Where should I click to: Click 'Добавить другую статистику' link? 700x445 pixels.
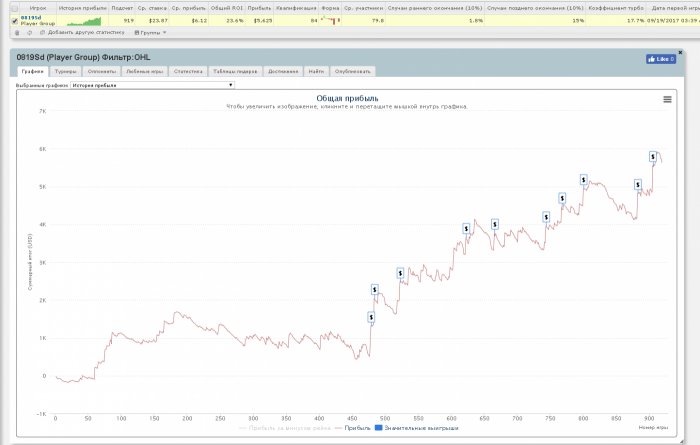tap(86, 32)
